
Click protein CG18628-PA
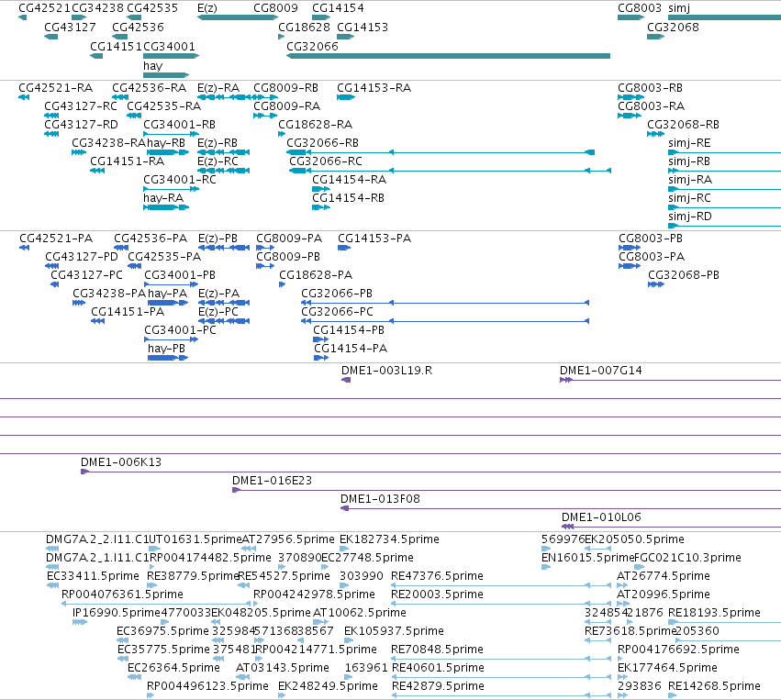coord(282,284)
